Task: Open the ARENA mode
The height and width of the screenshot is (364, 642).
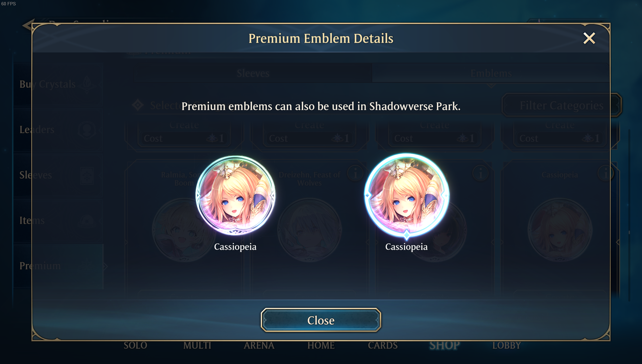Action: tap(259, 345)
